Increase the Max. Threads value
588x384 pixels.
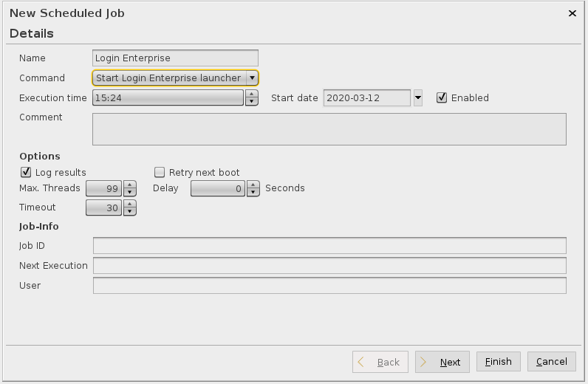(x=130, y=185)
